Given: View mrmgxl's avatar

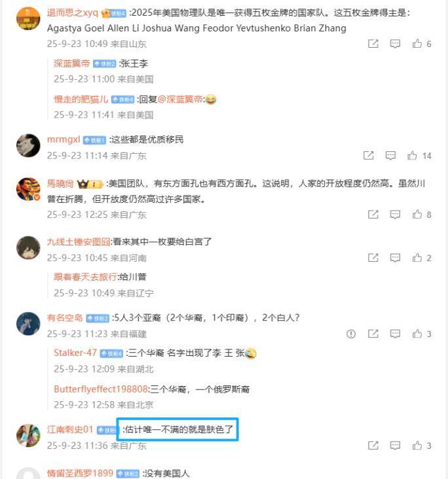Looking at the screenshot, I should point(28,145).
